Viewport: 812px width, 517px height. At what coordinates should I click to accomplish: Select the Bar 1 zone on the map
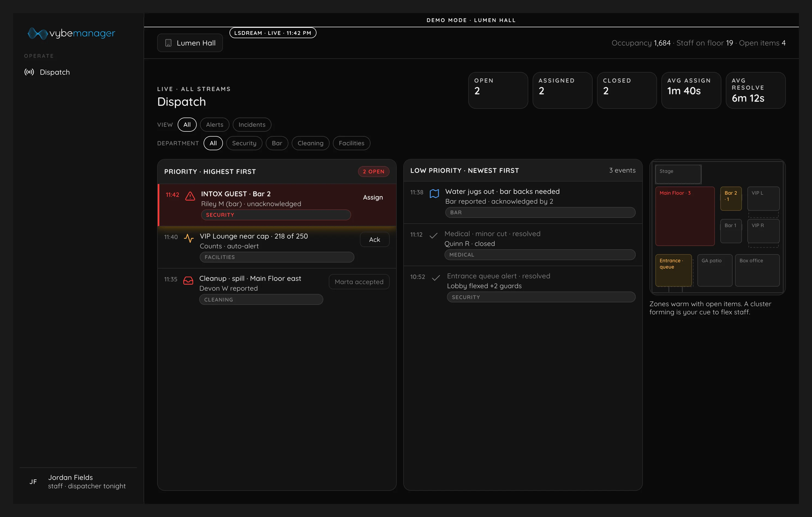731,231
